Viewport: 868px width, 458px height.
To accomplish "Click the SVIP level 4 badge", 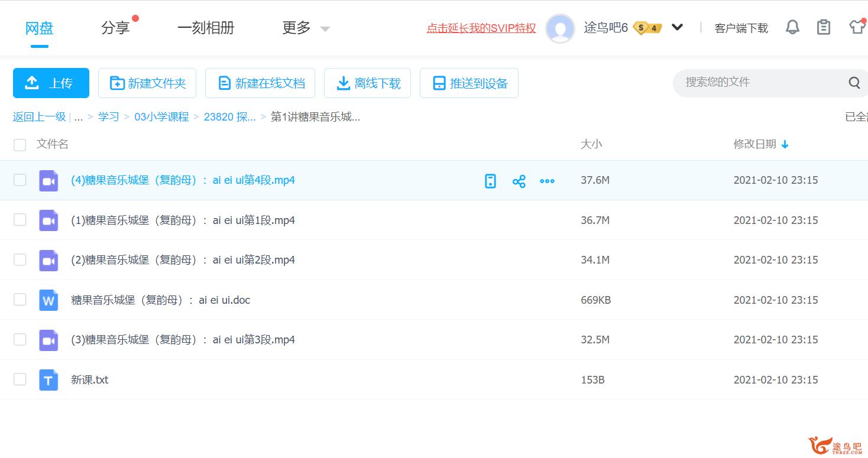I will tap(647, 28).
